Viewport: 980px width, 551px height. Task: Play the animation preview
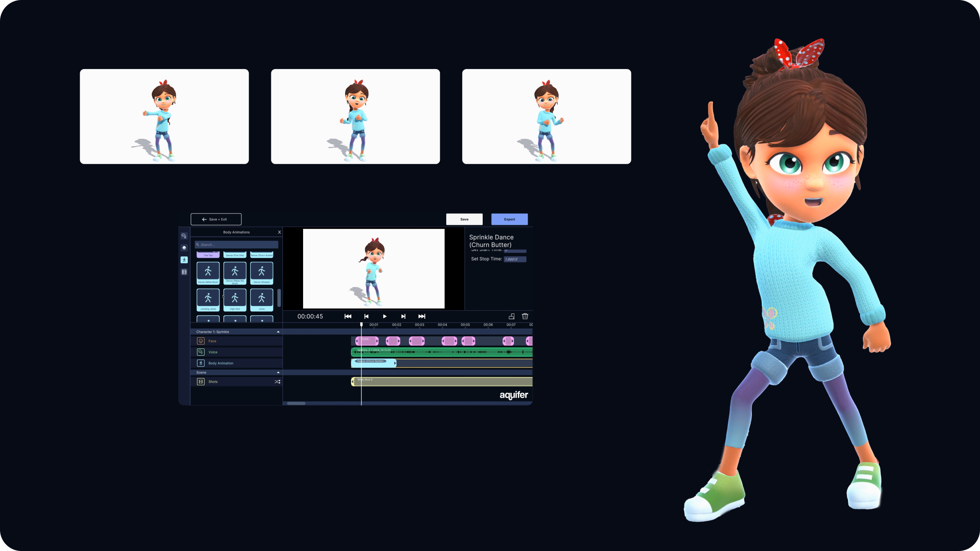(385, 316)
